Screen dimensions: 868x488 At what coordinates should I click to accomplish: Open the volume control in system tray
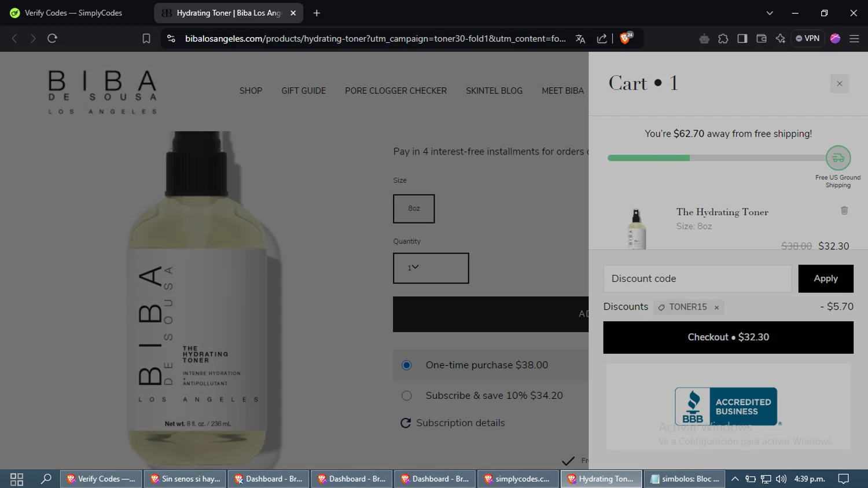tap(781, 479)
